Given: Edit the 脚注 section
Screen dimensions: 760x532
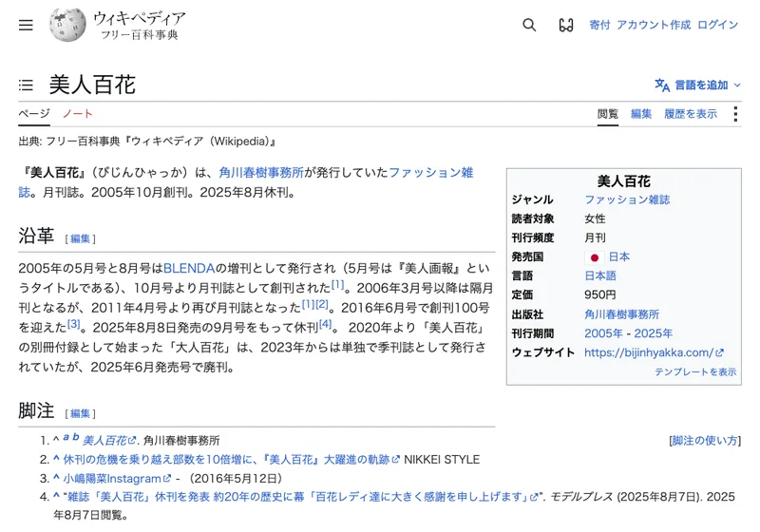Looking at the screenshot, I should [x=81, y=414].
